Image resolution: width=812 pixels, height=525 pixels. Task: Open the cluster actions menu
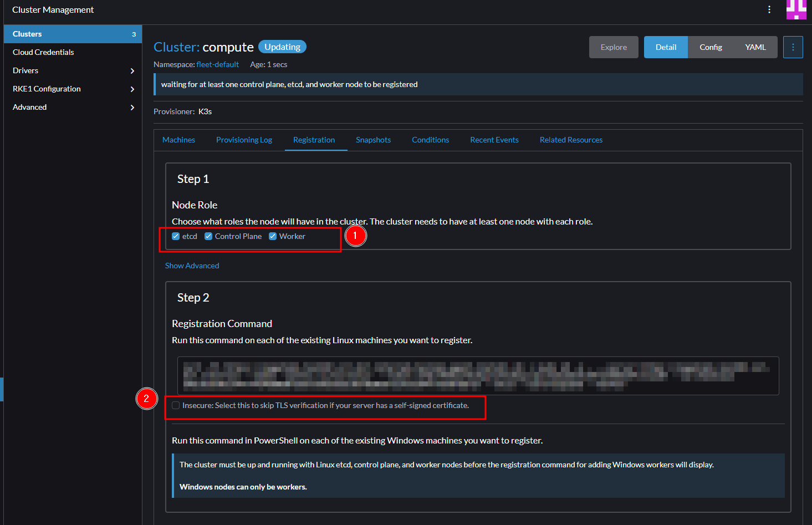point(793,47)
